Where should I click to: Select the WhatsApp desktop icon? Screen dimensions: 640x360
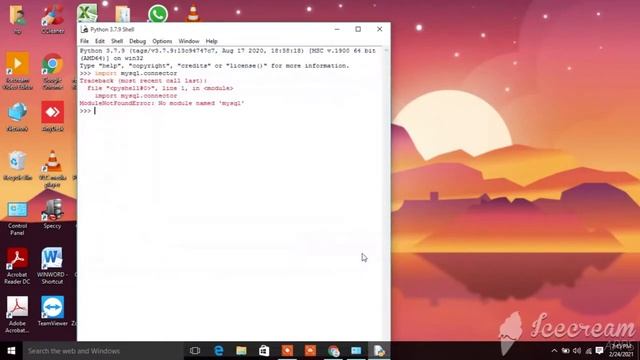(158, 13)
